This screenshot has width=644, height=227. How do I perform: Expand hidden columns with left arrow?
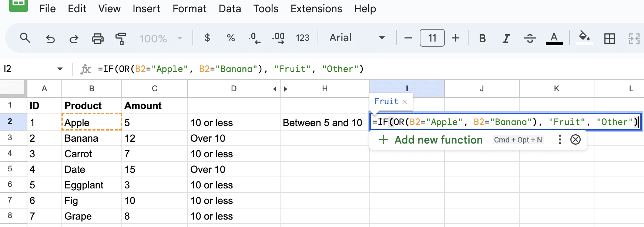coord(275,89)
